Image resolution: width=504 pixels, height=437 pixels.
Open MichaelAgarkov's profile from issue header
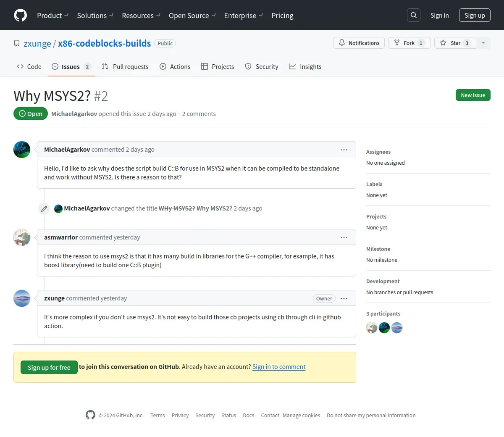tap(74, 114)
